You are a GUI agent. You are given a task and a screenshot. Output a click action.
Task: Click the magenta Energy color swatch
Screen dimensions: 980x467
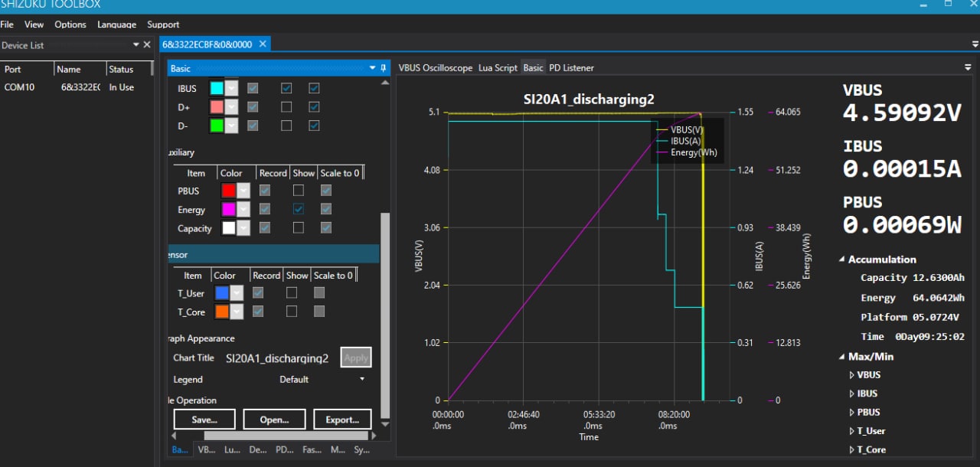pos(229,209)
